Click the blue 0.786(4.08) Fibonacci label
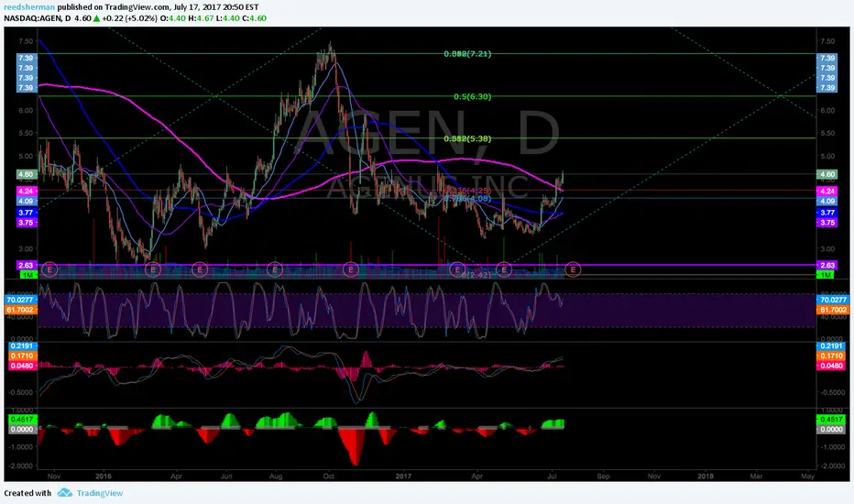The width and height of the screenshot is (854, 504). pos(468,198)
